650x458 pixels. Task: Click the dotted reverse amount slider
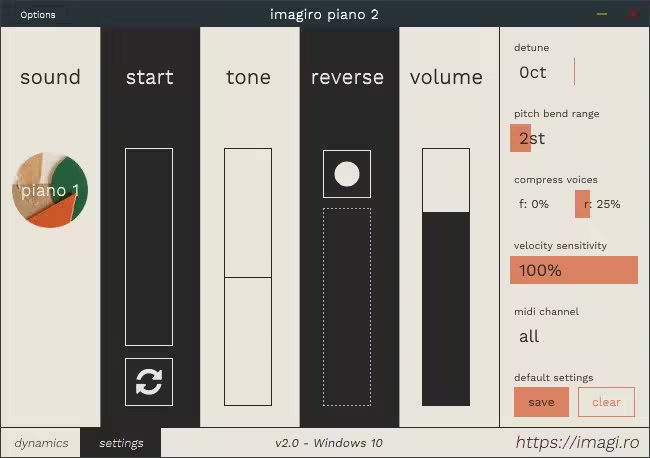(346, 306)
